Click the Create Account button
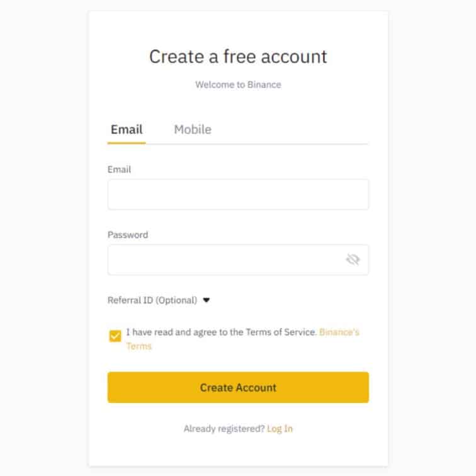 pyautogui.click(x=238, y=387)
